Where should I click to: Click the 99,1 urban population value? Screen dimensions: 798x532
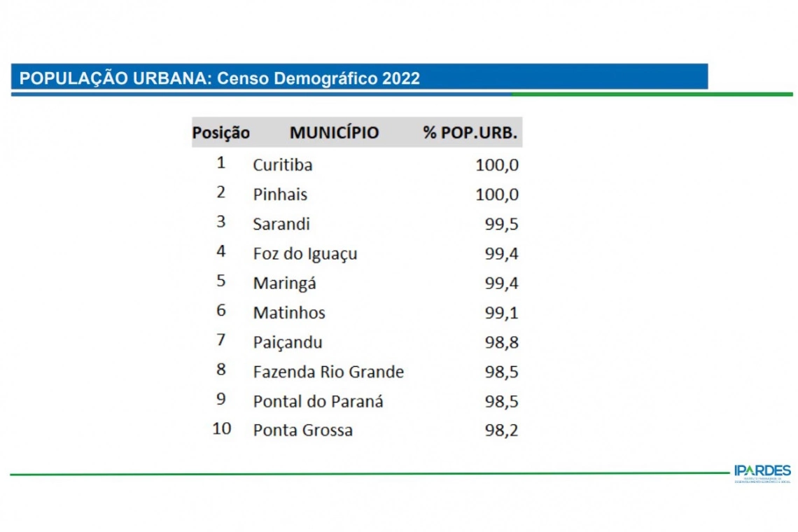501,313
